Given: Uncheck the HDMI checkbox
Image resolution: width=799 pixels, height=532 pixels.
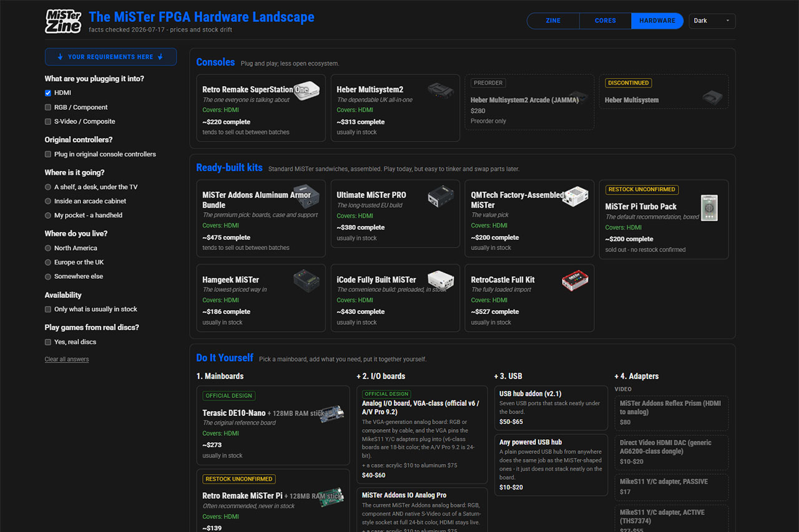Looking at the screenshot, I should pos(48,93).
